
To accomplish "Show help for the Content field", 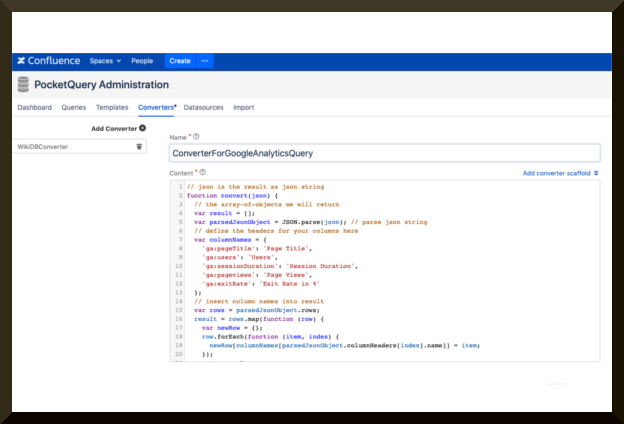I will [203, 172].
